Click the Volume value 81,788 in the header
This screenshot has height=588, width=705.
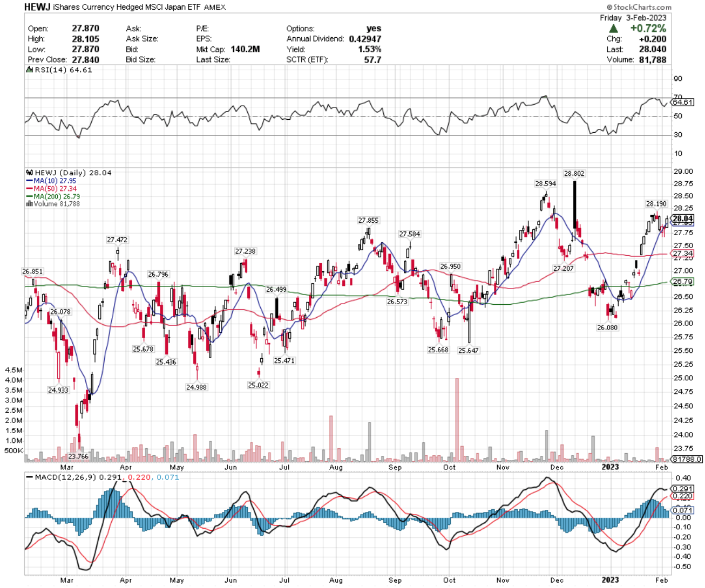(x=652, y=59)
